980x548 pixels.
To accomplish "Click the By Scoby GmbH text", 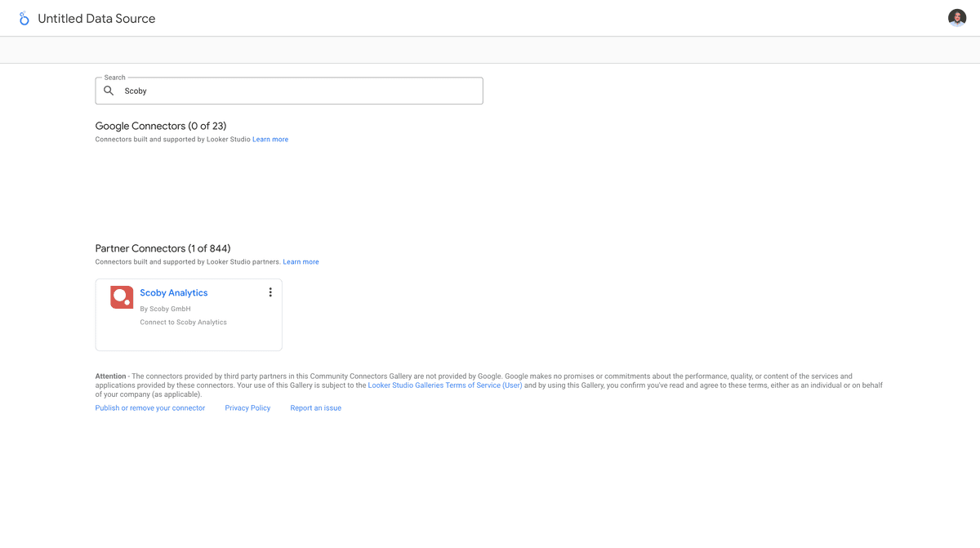I will coord(165,309).
